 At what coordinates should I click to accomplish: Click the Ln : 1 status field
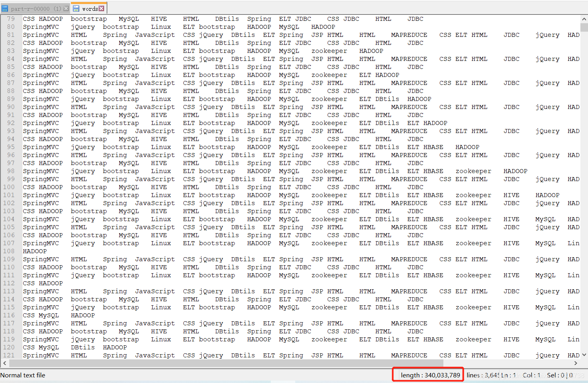coord(509,375)
